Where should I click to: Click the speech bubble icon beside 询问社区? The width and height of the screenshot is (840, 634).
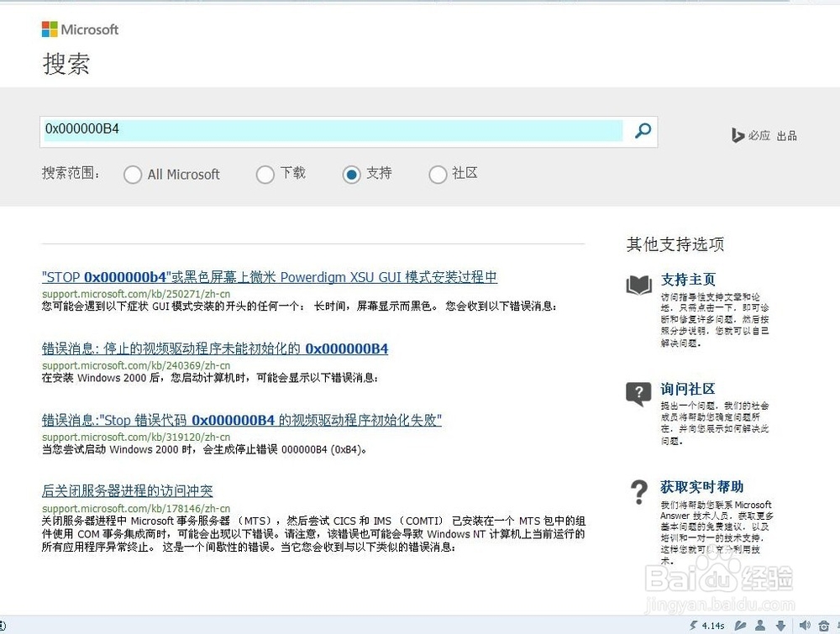click(x=637, y=392)
